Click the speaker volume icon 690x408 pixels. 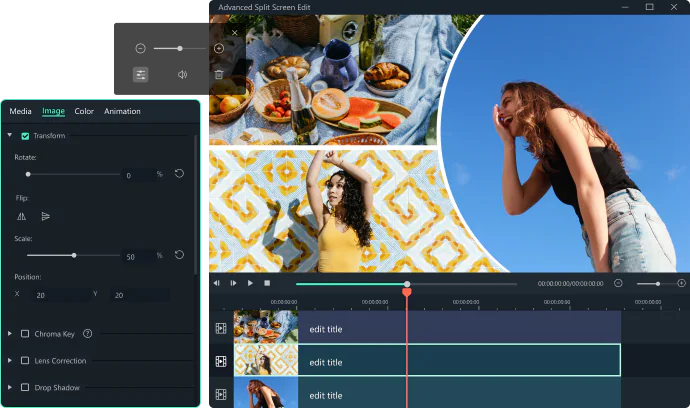click(x=182, y=74)
